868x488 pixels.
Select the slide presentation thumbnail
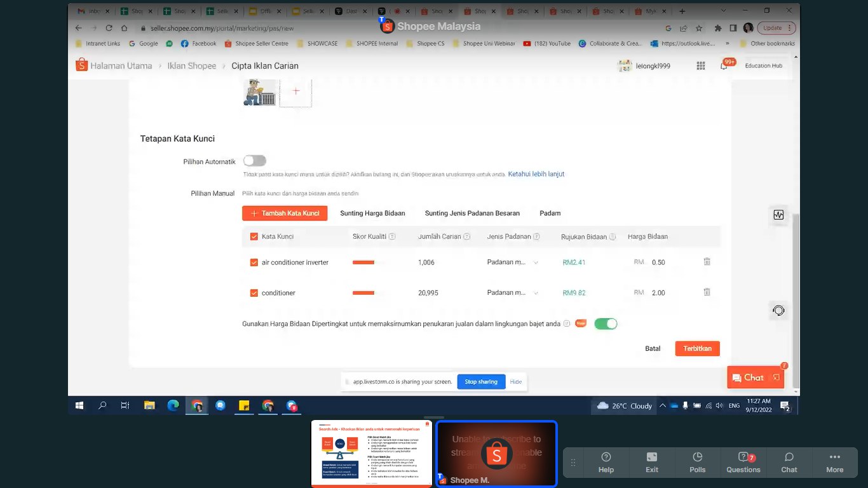[372, 453]
